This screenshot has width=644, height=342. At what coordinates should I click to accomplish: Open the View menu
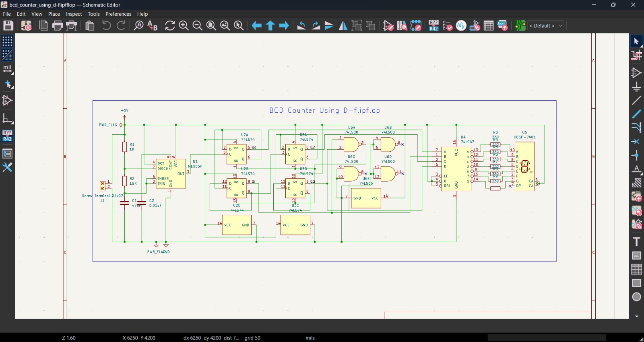click(37, 14)
